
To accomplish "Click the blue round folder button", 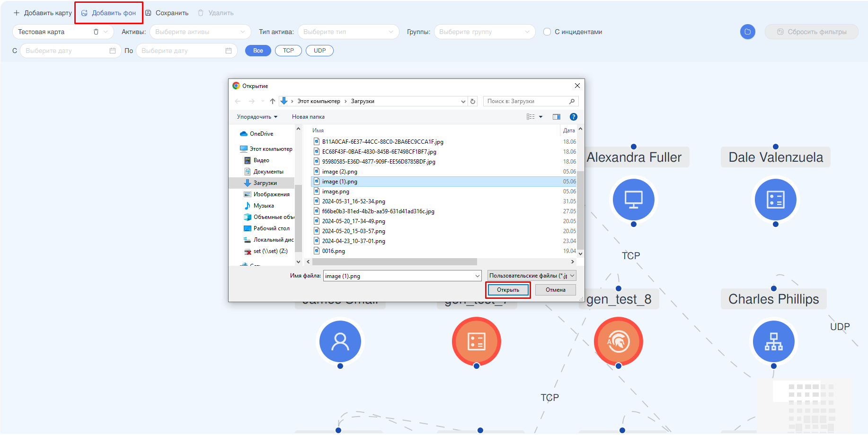I will click(x=747, y=32).
